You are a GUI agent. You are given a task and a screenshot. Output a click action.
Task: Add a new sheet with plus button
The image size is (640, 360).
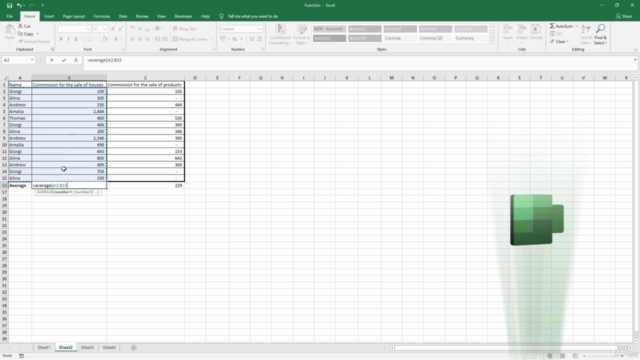133,348
